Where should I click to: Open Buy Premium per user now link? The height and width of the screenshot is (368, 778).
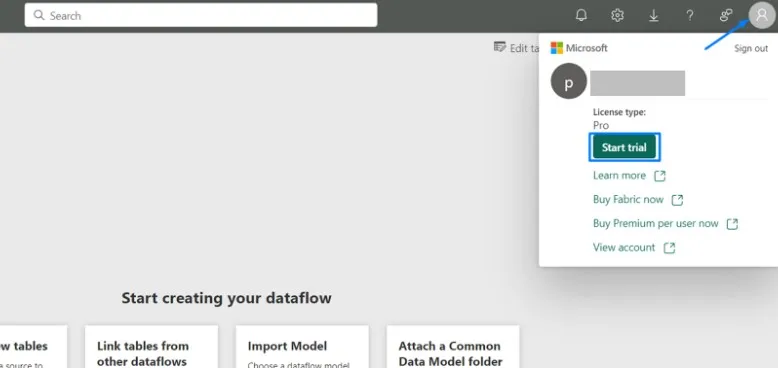[x=655, y=223]
